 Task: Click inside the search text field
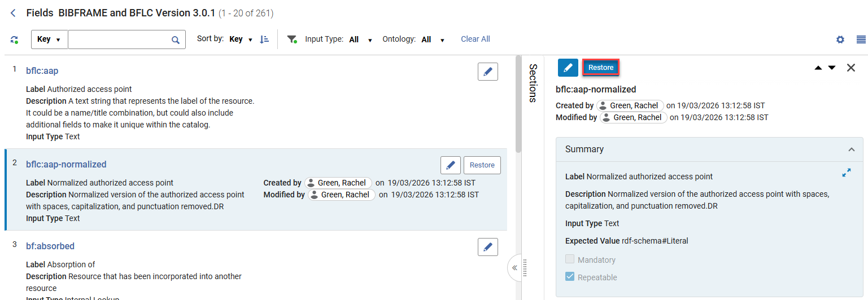click(x=119, y=39)
